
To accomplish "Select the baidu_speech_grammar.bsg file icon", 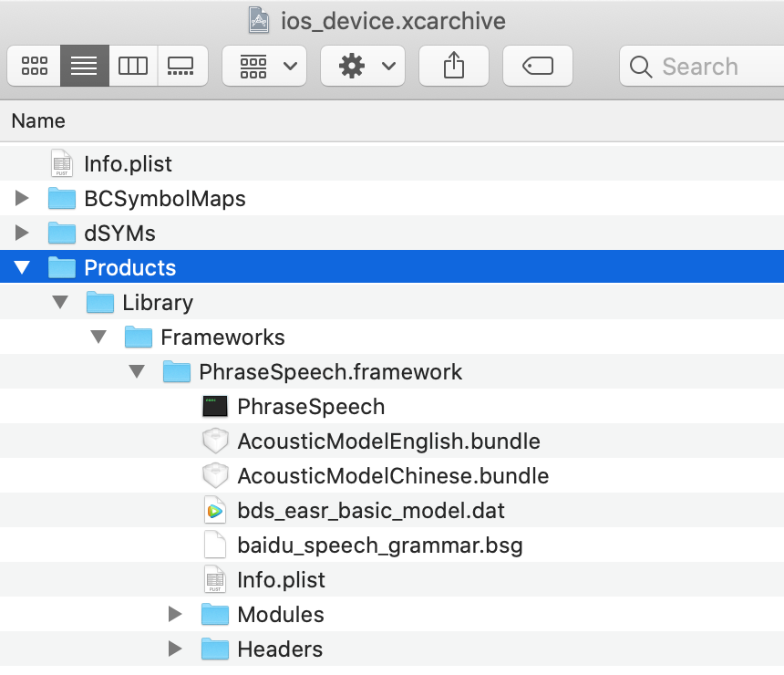I will [215, 545].
